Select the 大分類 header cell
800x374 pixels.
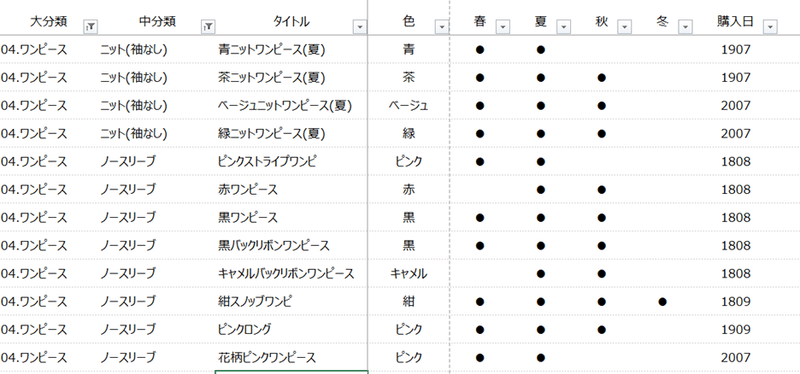[x=49, y=21]
